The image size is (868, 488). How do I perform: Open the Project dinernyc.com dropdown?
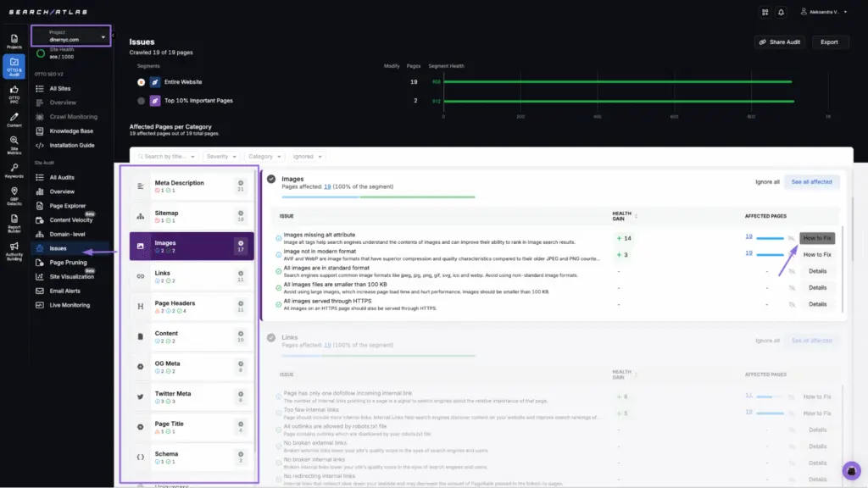pos(71,36)
